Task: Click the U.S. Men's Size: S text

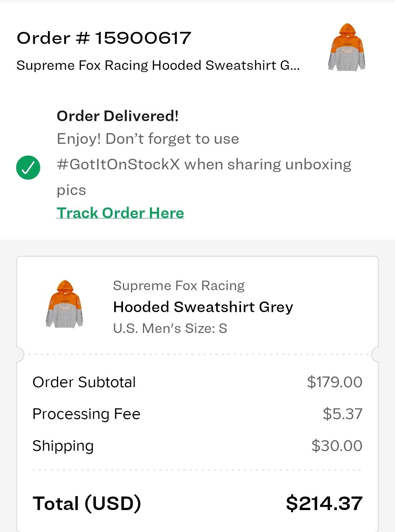Action: 170,328
